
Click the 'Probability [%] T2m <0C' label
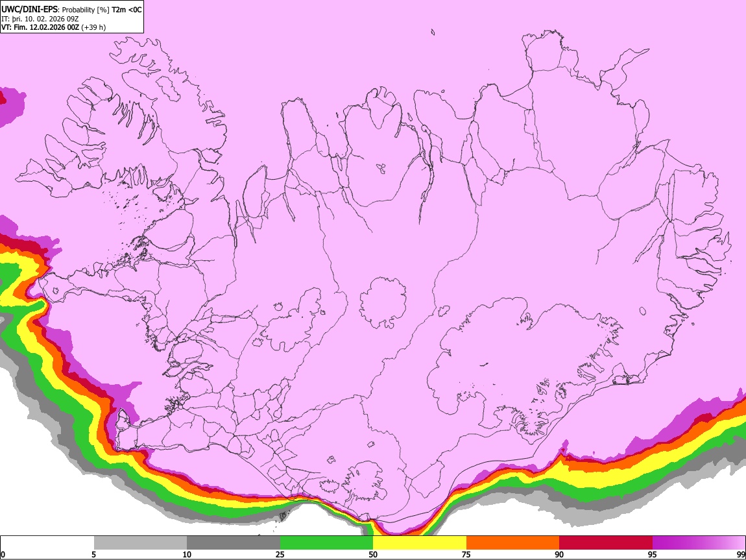[102, 10]
